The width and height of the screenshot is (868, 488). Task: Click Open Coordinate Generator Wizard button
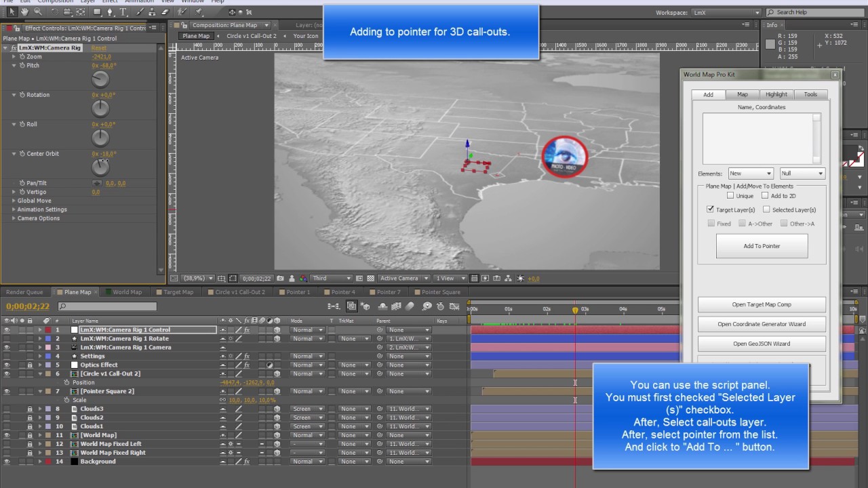pos(762,324)
